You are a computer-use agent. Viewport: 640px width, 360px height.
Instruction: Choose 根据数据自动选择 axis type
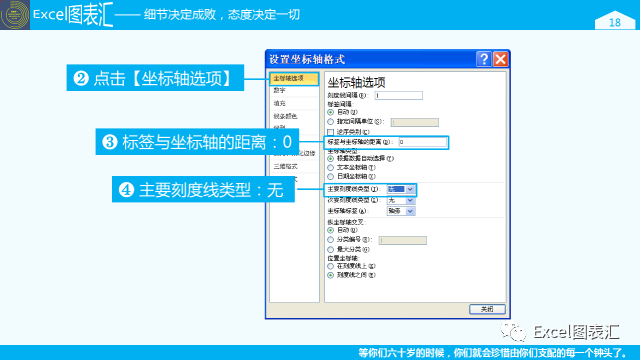pyautogui.click(x=331, y=158)
